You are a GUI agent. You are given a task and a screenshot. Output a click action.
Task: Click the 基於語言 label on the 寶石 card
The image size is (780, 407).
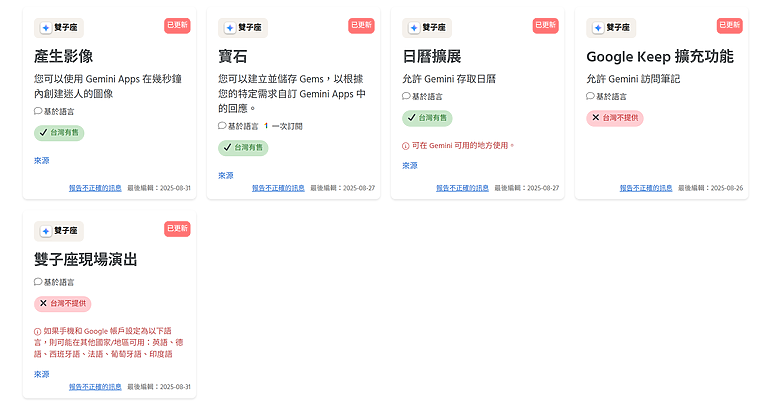238,126
